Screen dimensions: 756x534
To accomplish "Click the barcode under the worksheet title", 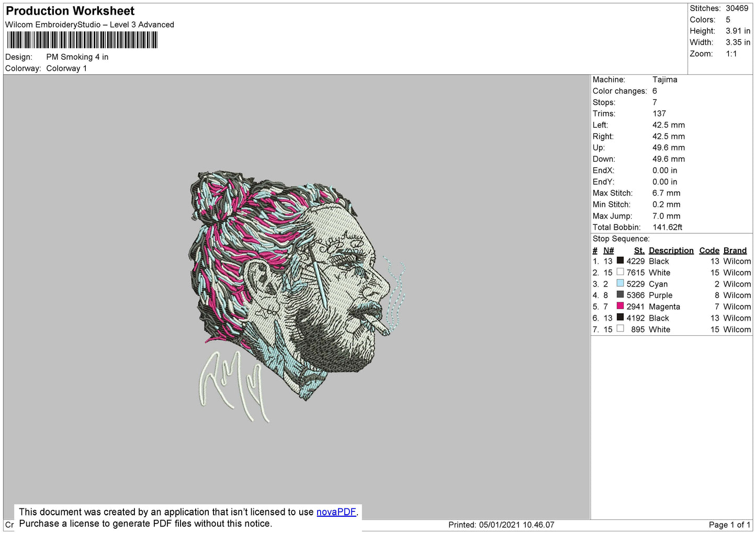I will click(82, 40).
